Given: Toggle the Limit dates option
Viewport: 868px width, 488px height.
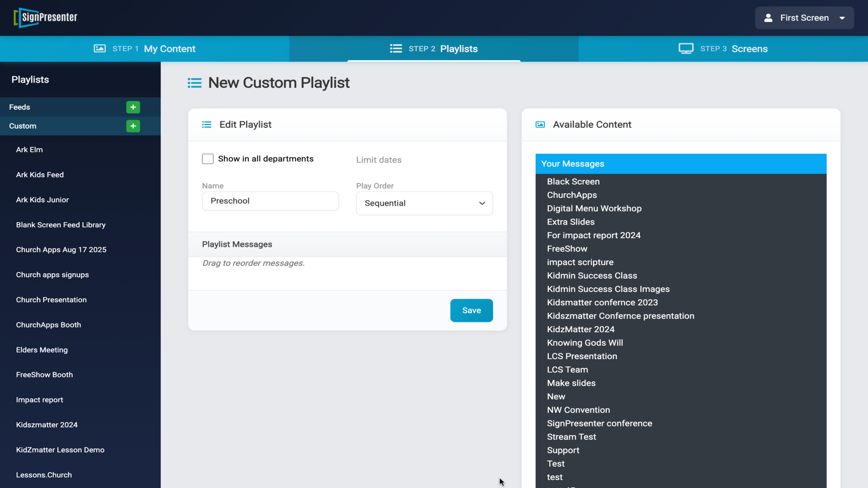Looking at the screenshot, I should 378,160.
